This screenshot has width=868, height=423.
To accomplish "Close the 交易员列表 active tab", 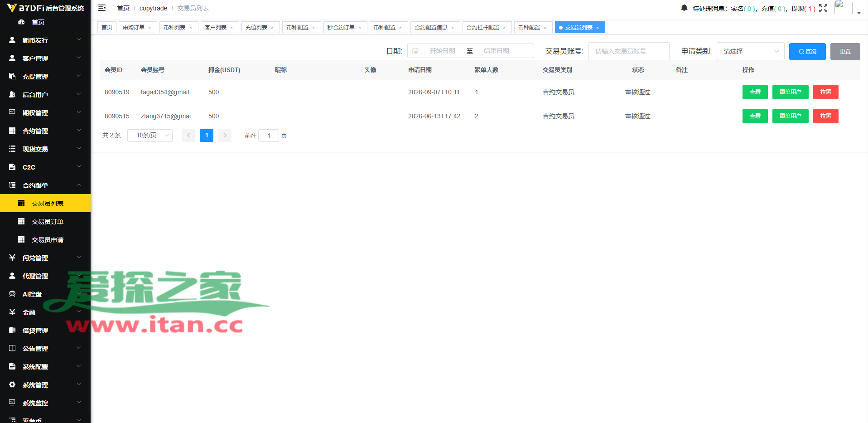I will (598, 28).
